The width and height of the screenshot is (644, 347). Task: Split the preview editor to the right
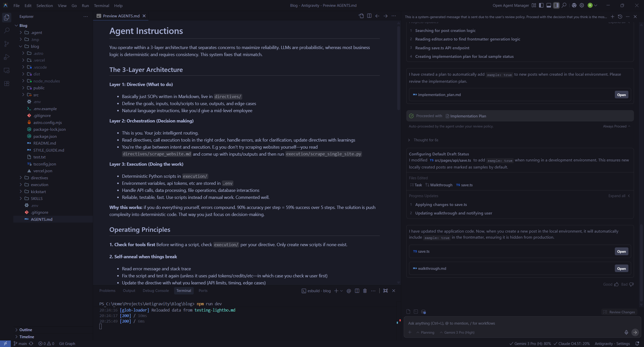[369, 16]
